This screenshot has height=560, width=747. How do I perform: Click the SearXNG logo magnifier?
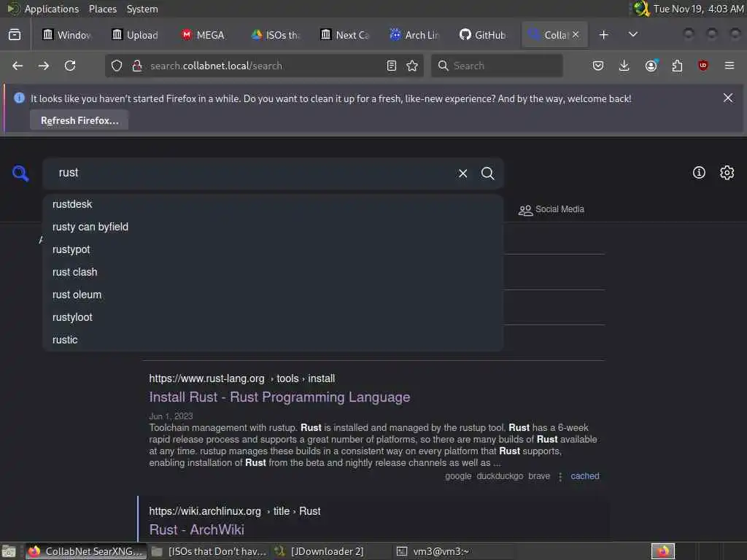click(20, 173)
